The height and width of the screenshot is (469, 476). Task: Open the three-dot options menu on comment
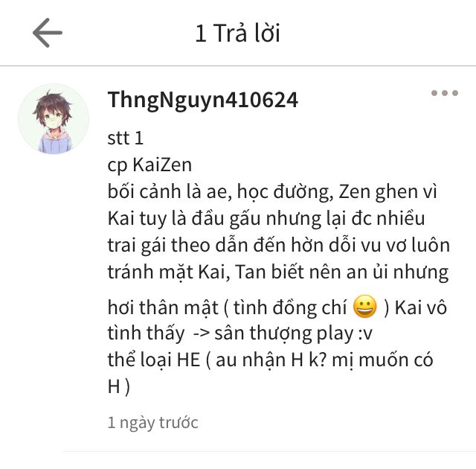445,93
